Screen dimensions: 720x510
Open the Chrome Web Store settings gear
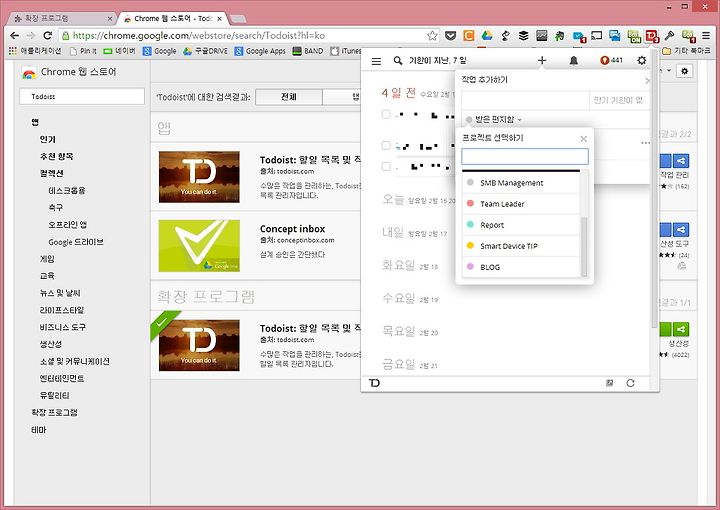tap(684, 71)
